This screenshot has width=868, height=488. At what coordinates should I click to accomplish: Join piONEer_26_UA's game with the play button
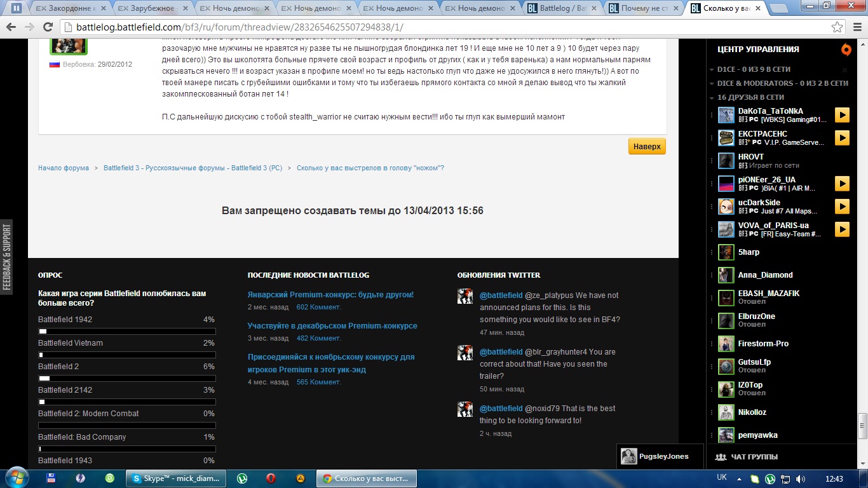pos(842,184)
